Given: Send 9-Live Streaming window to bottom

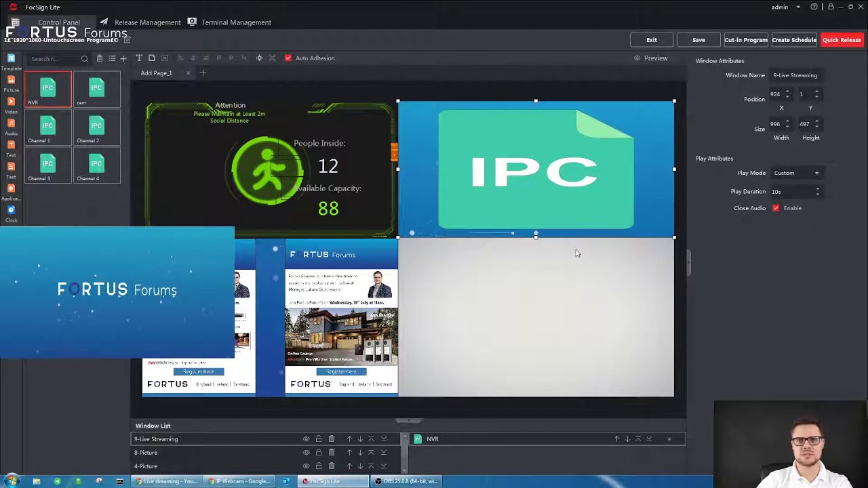Looking at the screenshot, I should click(x=384, y=439).
